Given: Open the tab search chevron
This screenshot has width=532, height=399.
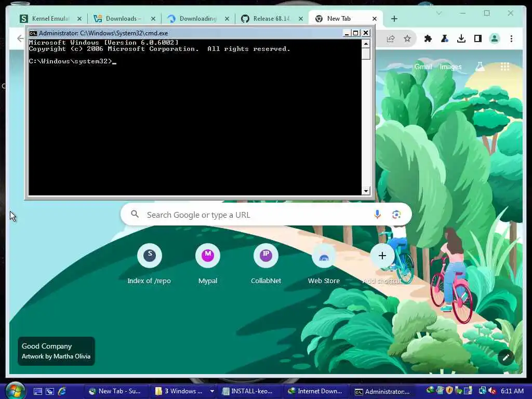Looking at the screenshot, I should coord(438,13).
